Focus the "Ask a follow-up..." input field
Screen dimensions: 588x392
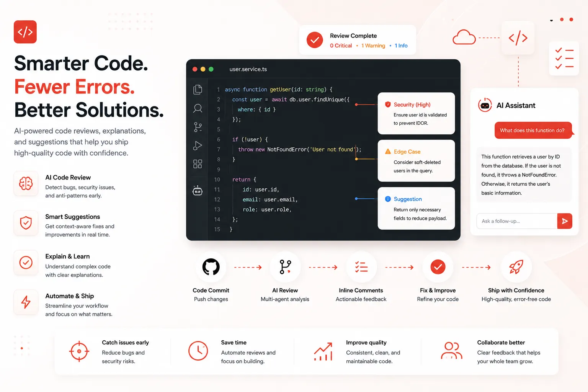point(517,221)
